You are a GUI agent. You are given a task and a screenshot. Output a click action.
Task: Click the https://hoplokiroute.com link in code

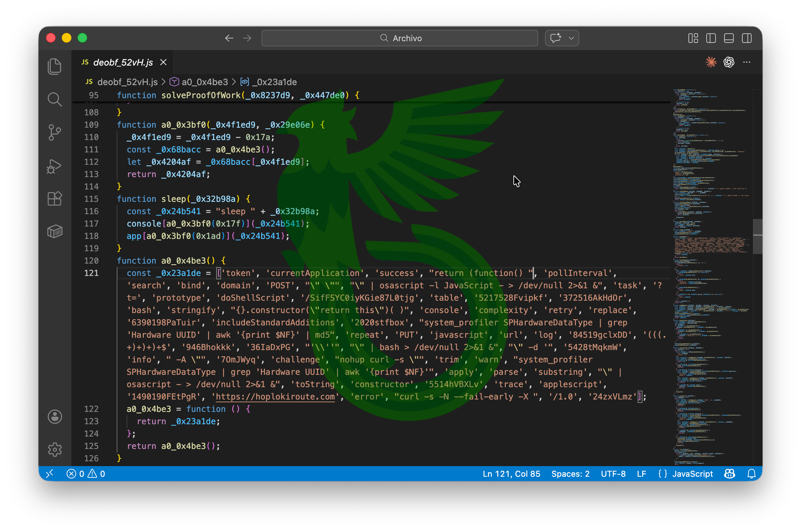[275, 397]
